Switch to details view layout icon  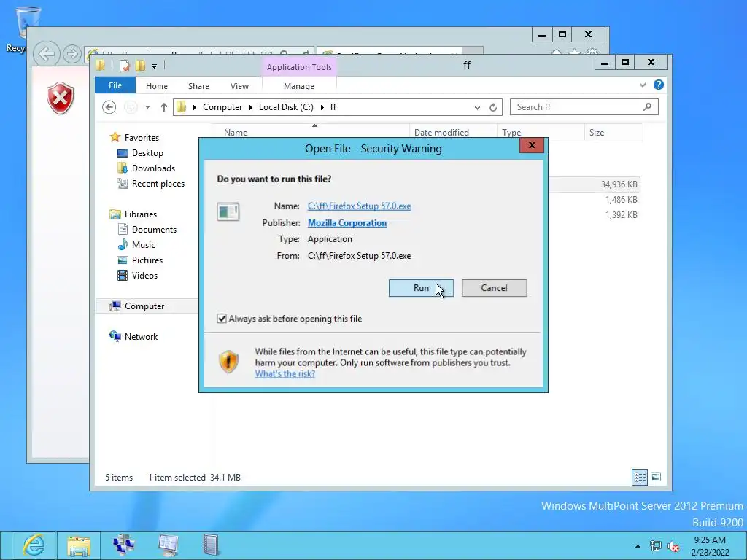[x=640, y=477]
